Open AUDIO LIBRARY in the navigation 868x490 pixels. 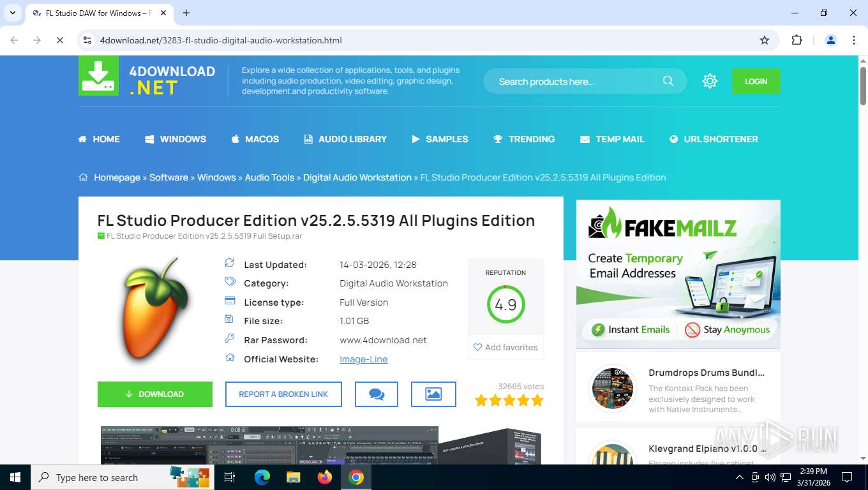[x=345, y=139]
